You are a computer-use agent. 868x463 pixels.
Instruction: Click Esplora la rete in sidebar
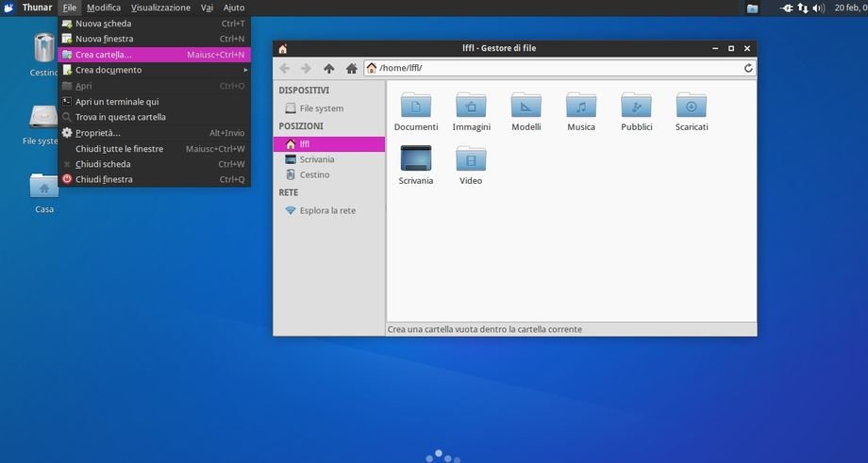tap(327, 210)
